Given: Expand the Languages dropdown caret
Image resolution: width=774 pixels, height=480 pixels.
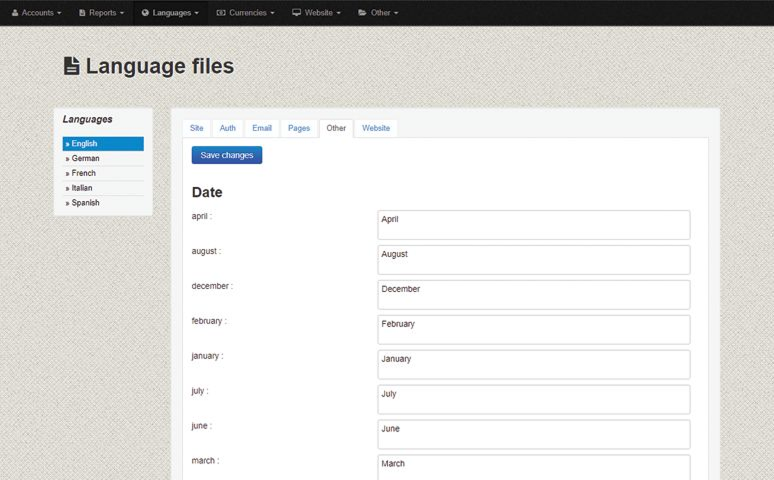Looking at the screenshot, I should (x=196, y=13).
